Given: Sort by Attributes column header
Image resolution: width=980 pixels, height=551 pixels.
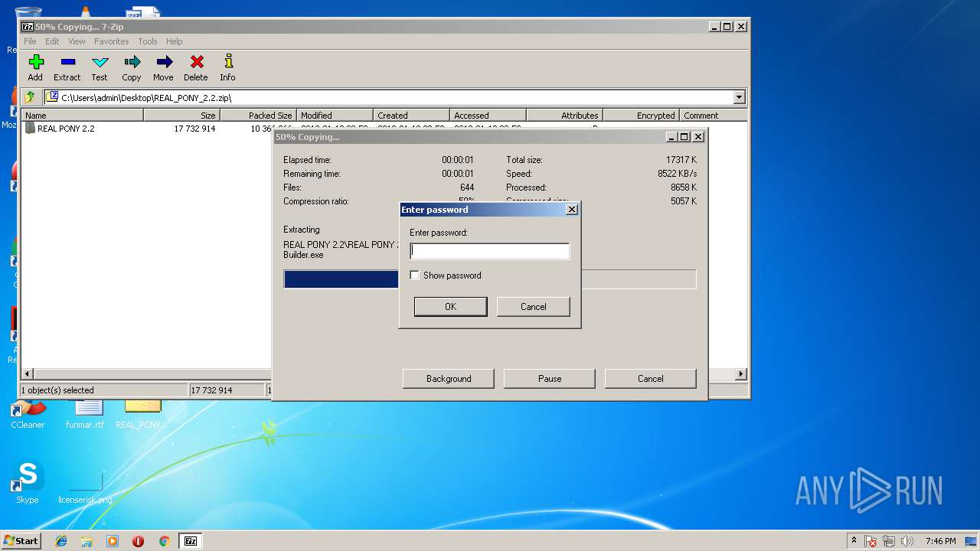Looking at the screenshot, I should click(x=565, y=116).
